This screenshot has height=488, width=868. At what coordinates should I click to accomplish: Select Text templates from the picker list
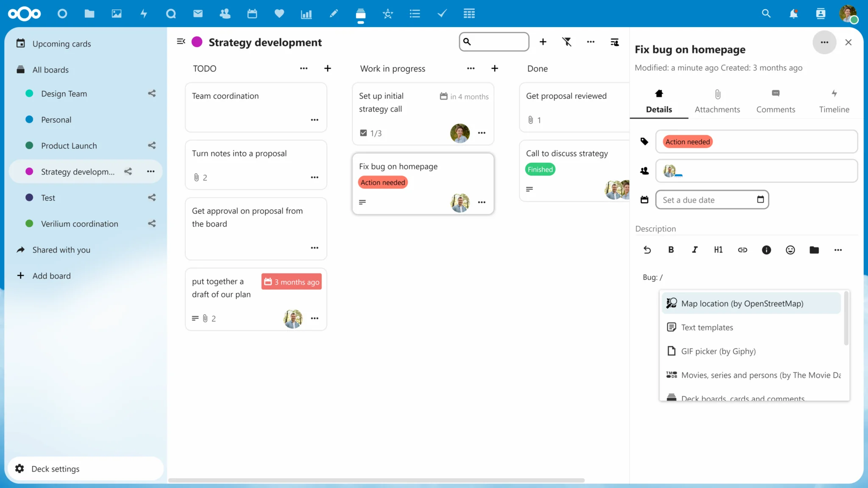coord(707,327)
